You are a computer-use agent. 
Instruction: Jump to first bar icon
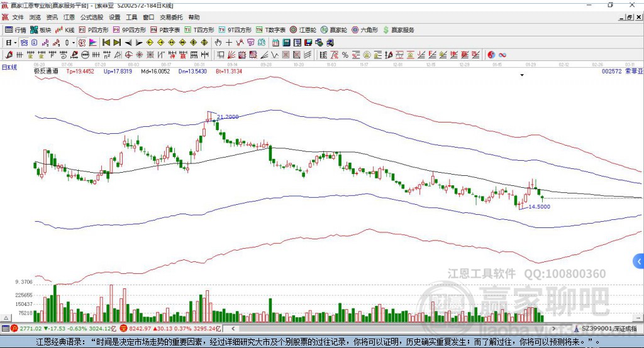[106, 43]
